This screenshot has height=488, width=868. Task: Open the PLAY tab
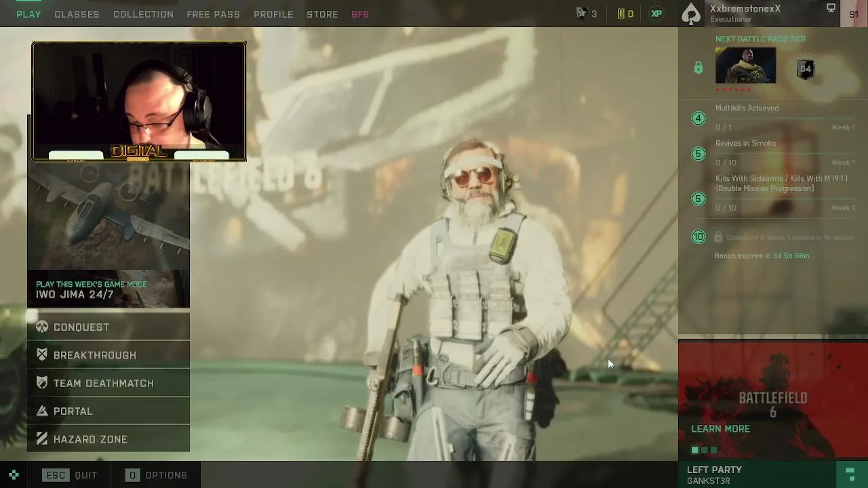[x=28, y=14]
